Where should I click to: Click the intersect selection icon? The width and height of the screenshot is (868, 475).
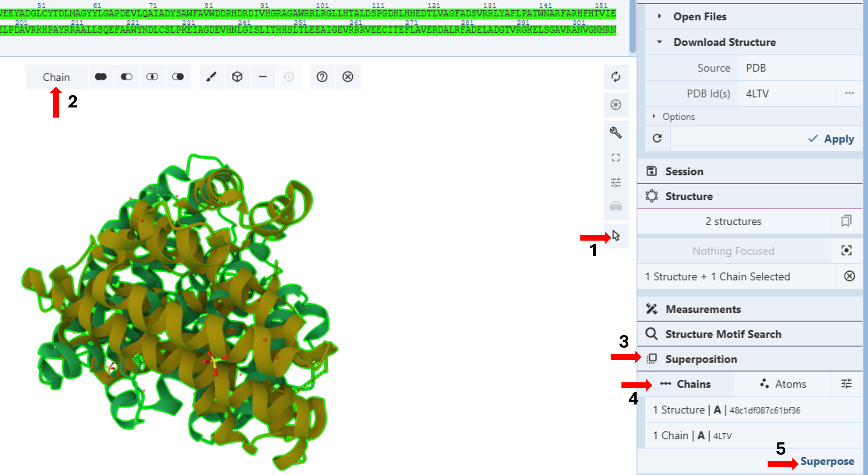click(x=152, y=77)
